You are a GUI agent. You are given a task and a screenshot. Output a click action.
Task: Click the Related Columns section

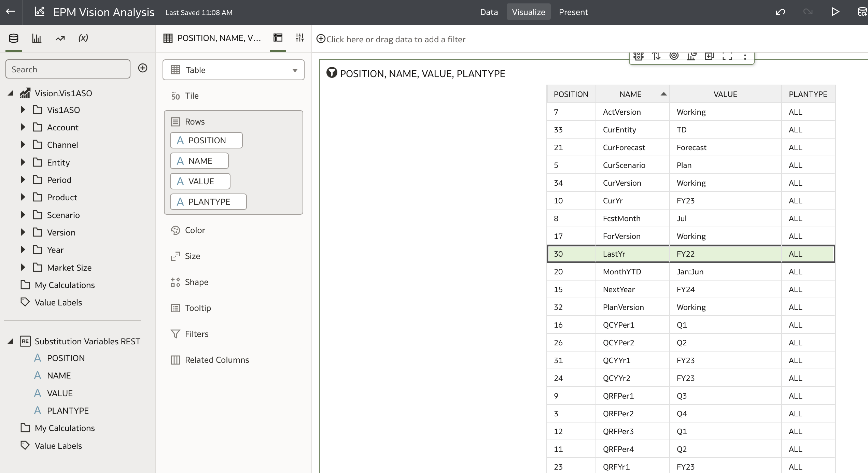pos(210,360)
